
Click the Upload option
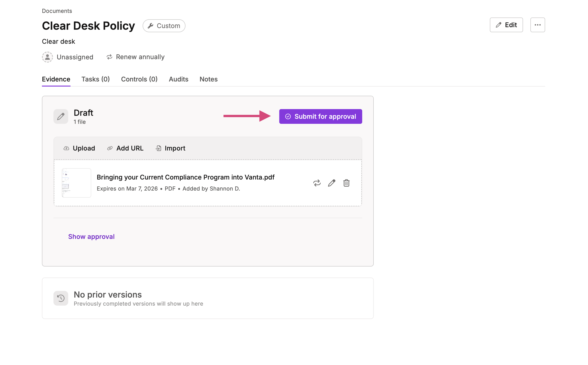tap(79, 148)
